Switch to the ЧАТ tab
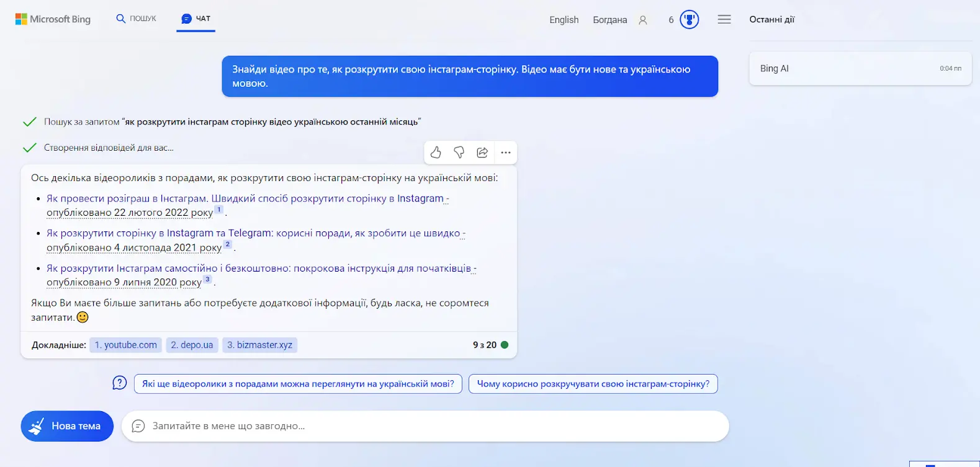The height and width of the screenshot is (467, 980). (196, 19)
